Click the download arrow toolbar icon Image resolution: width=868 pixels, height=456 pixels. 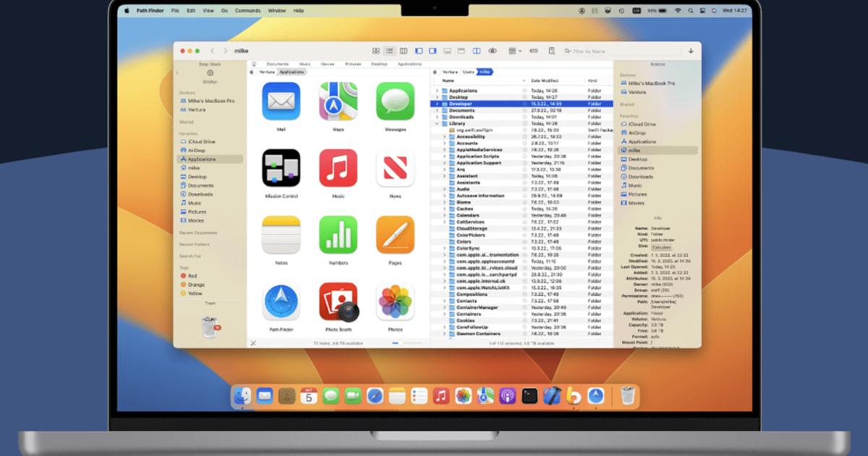691,51
